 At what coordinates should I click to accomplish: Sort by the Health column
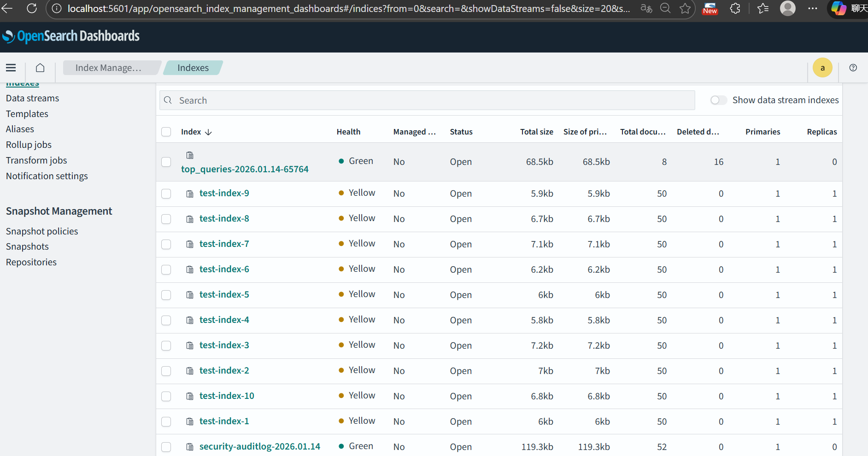pos(348,132)
